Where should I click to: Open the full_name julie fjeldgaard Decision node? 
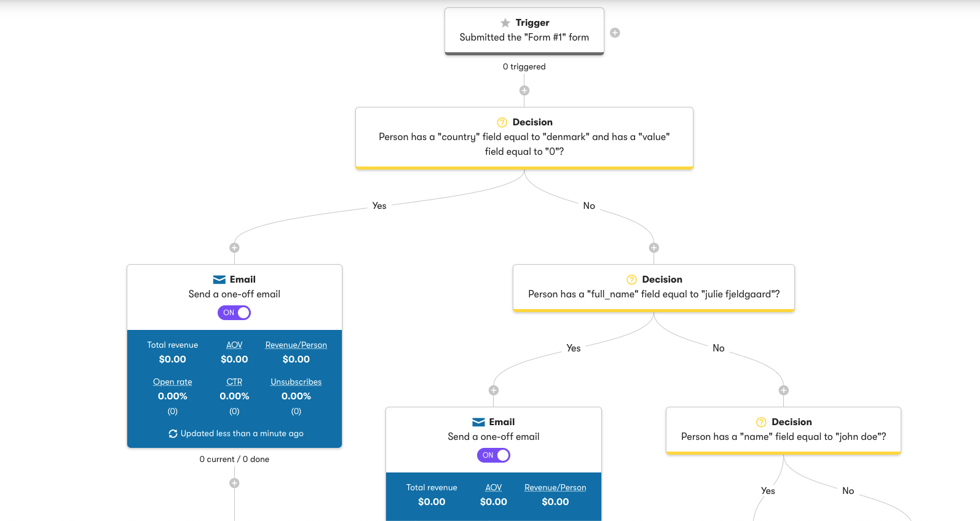[654, 288]
